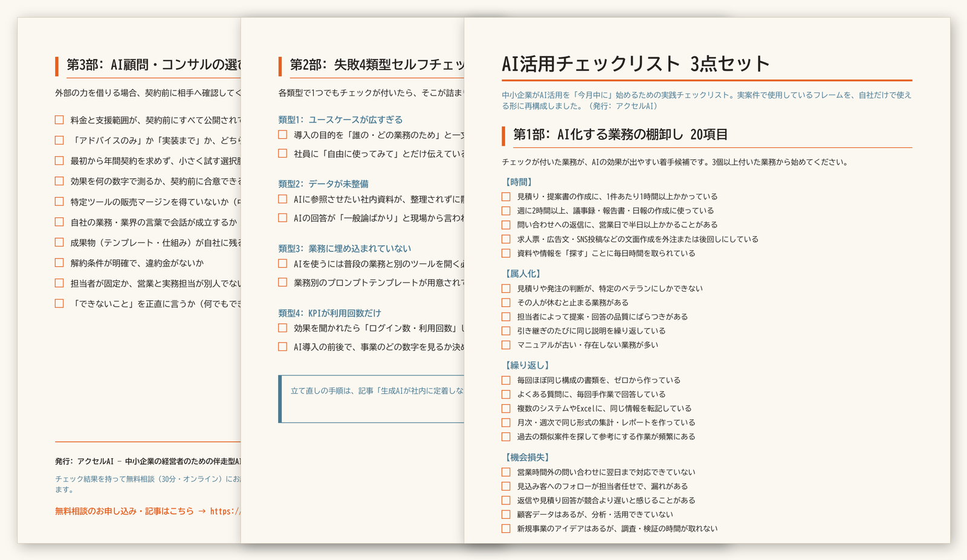Select the 【属人化】 category label
This screenshot has height=560, width=967.
coord(522,274)
